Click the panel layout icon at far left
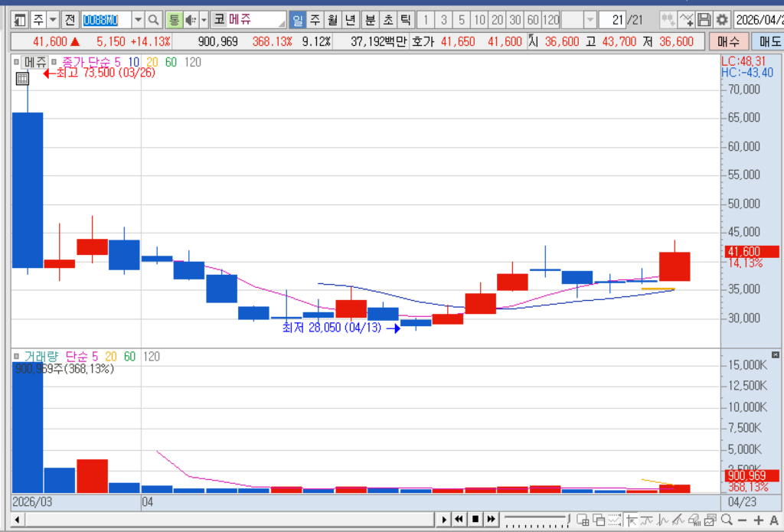The height and width of the screenshot is (532, 784). pos(19,20)
